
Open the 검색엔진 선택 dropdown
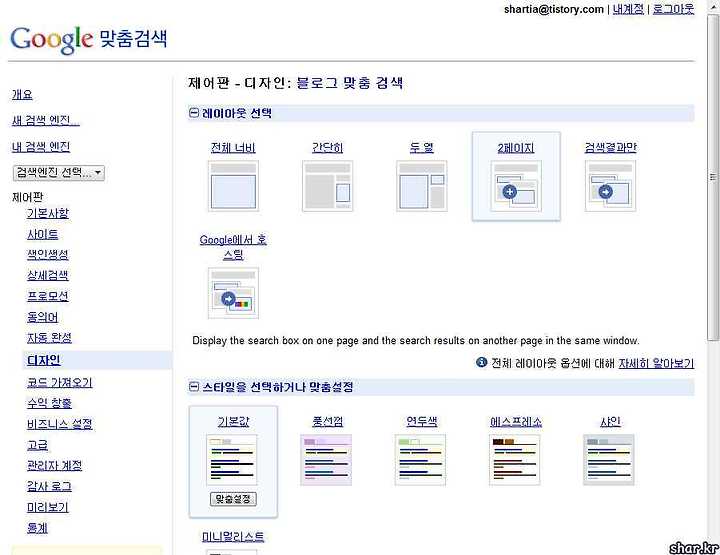point(59,173)
